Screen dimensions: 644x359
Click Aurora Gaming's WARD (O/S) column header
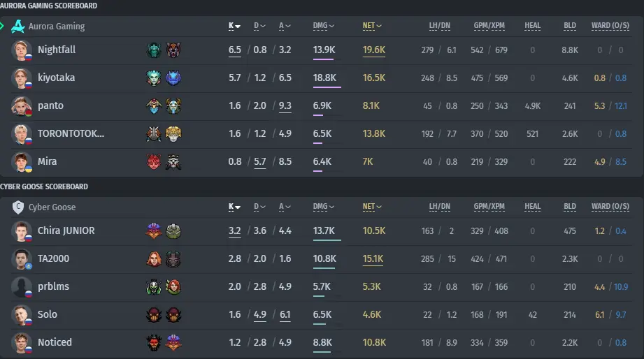tap(610, 26)
